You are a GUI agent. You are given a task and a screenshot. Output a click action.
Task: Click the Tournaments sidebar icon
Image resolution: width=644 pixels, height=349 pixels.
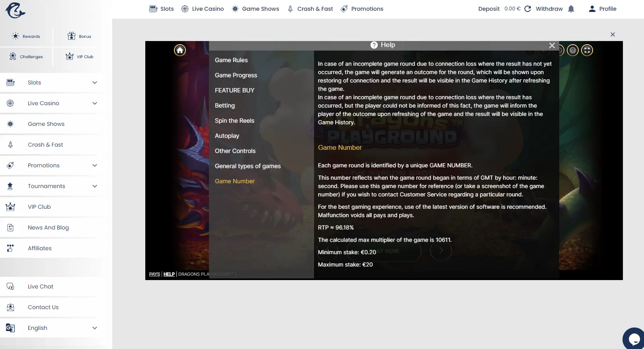[x=10, y=186]
